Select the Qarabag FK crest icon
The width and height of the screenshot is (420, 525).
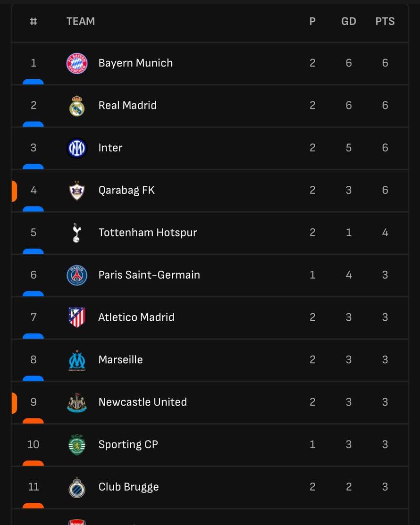(77, 191)
